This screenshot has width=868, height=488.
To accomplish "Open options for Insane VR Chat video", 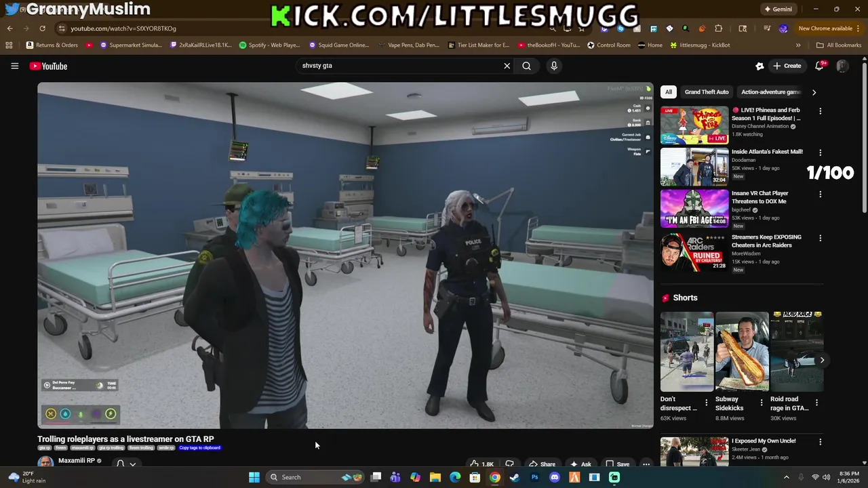I will point(820,195).
